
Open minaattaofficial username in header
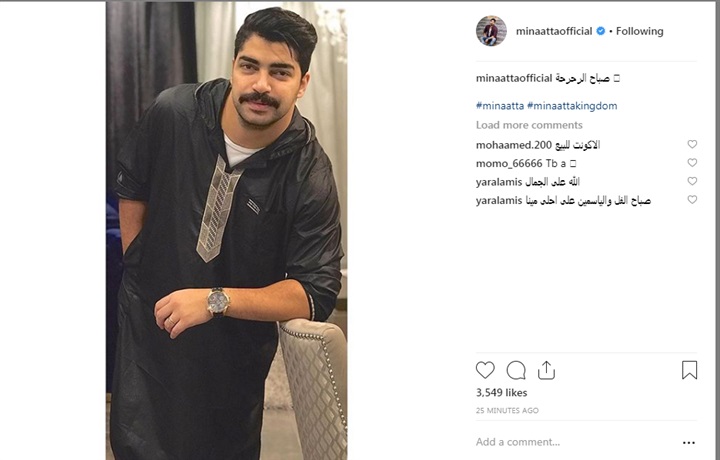[x=554, y=31]
